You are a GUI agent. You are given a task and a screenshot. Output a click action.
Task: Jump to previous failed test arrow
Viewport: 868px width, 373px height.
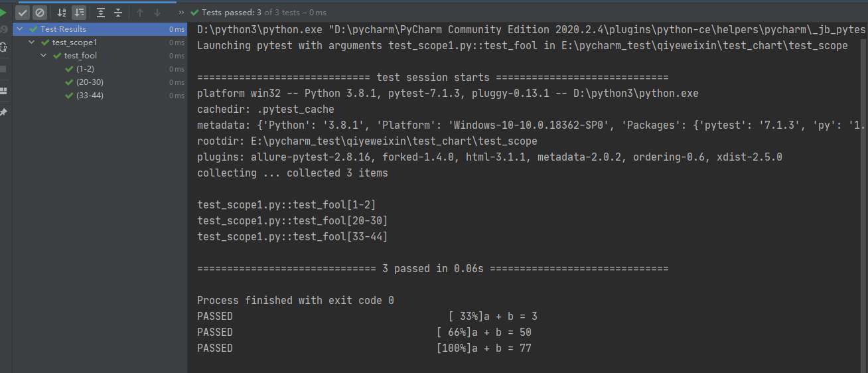pos(140,13)
